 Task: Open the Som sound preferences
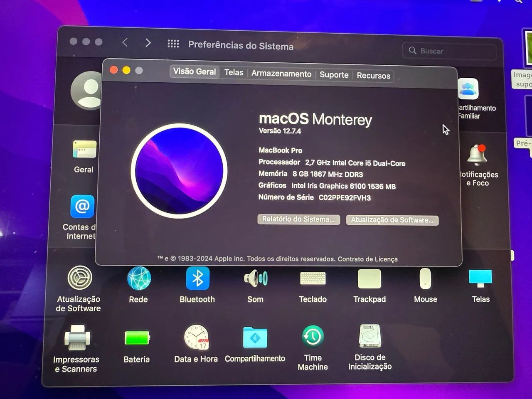pyautogui.click(x=255, y=278)
